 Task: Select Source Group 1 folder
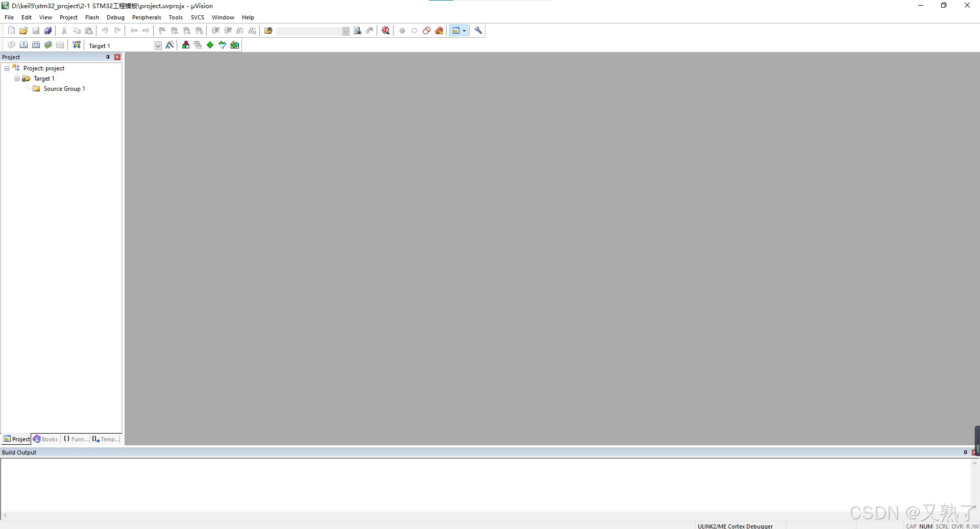coord(59,89)
